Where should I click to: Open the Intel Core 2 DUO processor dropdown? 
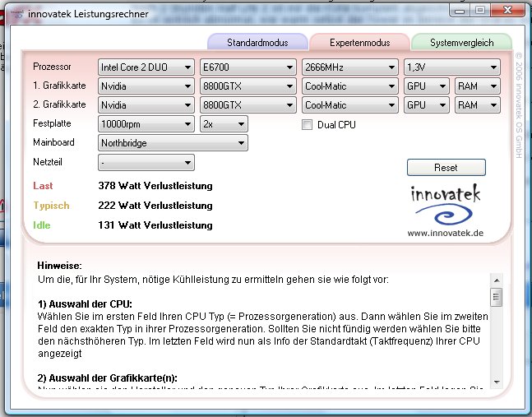click(x=146, y=67)
